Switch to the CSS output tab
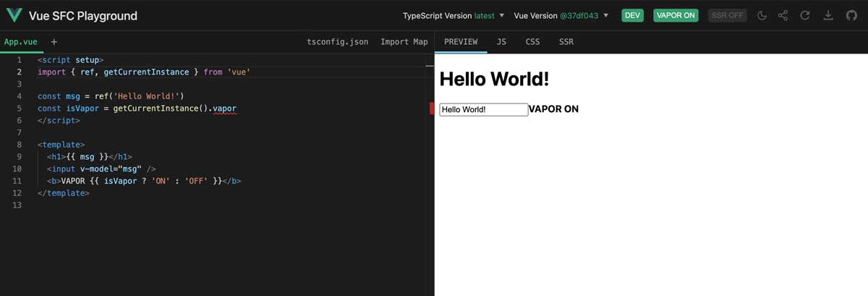868x296 pixels. [x=532, y=42]
